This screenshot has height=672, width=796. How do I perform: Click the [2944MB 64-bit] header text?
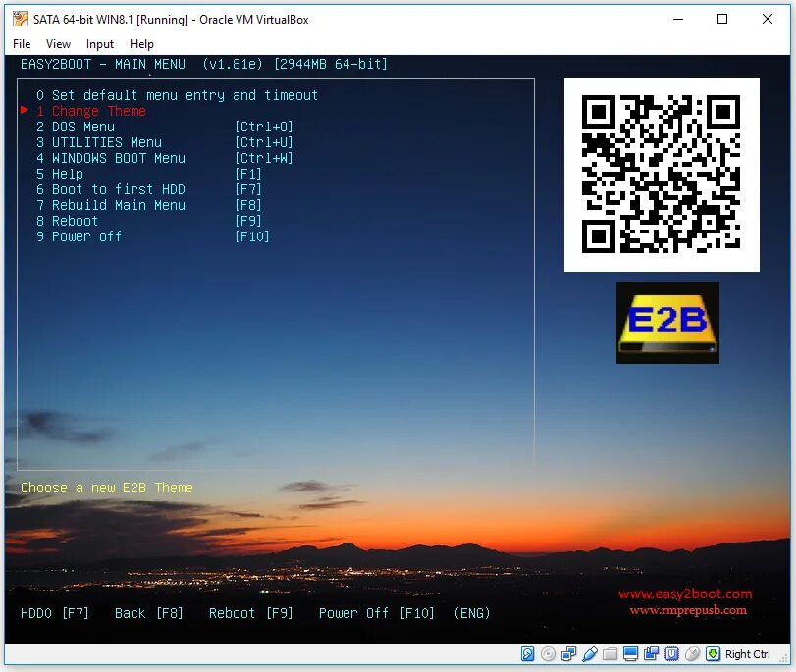331,65
